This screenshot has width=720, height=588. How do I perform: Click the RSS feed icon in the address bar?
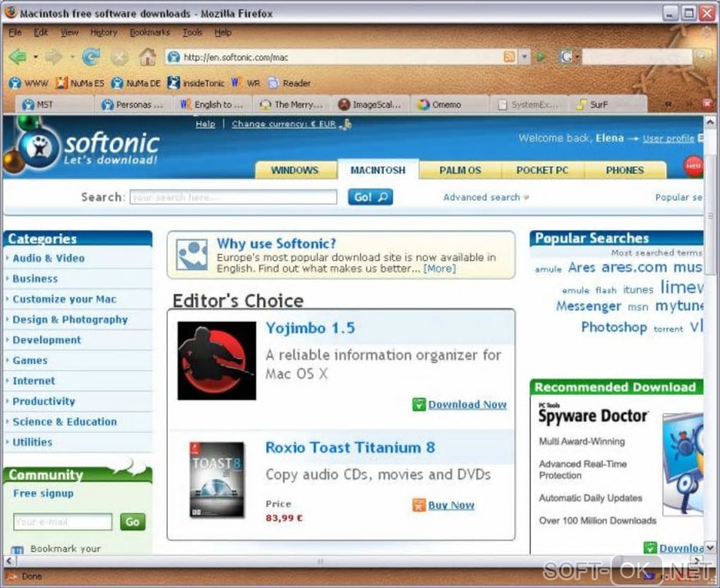[x=509, y=57]
